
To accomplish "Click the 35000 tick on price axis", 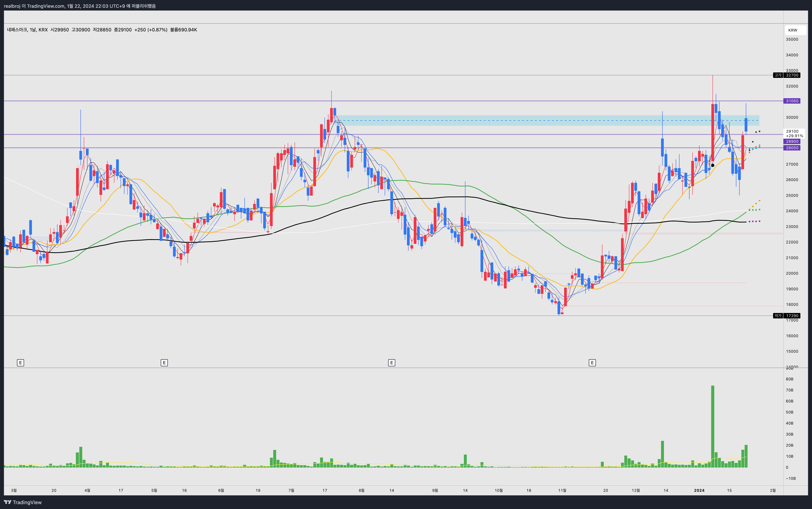I will [792, 39].
